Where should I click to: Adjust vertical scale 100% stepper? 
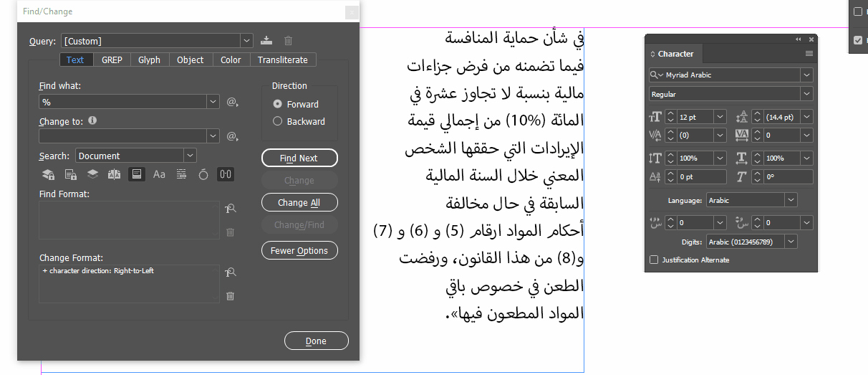671,158
